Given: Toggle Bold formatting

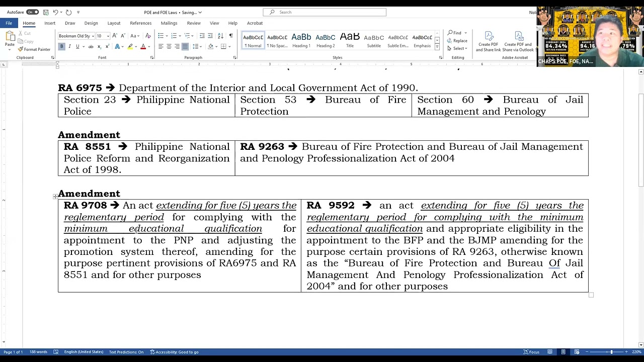Looking at the screenshot, I should point(61,46).
